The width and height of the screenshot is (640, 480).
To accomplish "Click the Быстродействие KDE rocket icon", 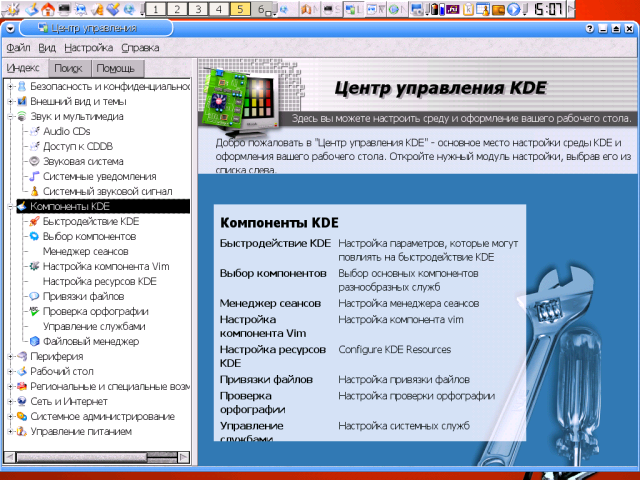I will tap(35, 221).
